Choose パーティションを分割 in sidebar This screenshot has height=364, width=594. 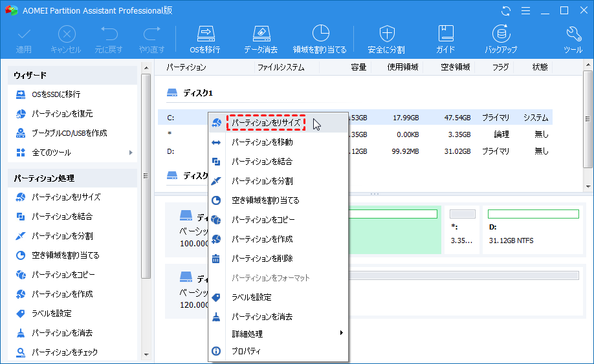coord(54,236)
